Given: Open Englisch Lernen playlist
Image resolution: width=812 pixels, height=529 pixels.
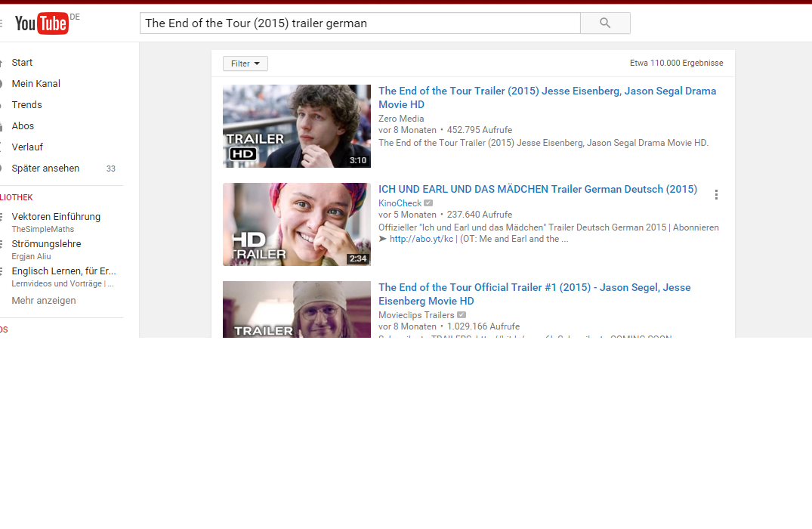Looking at the screenshot, I should pos(63,271).
